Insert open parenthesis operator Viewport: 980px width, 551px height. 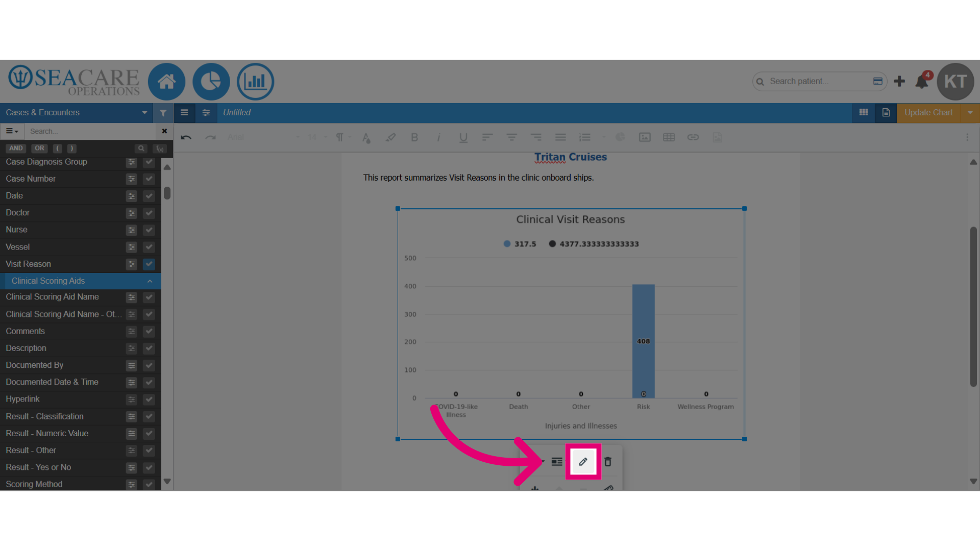pos(58,148)
